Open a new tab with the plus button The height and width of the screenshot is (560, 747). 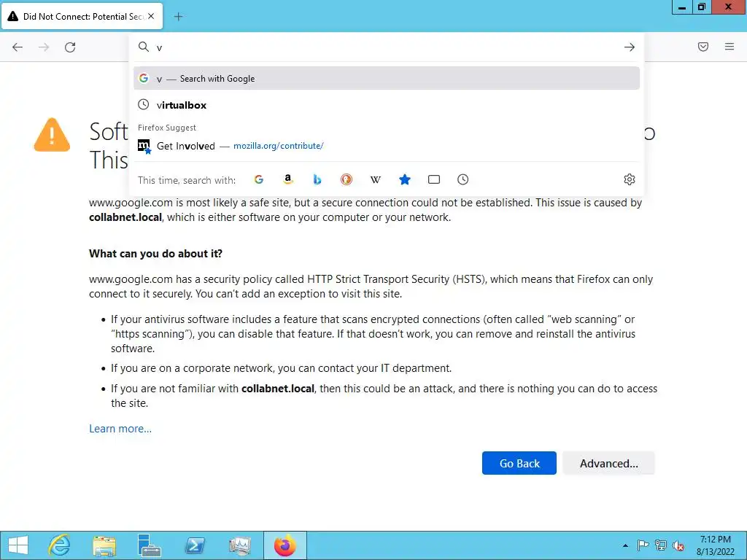tap(178, 17)
